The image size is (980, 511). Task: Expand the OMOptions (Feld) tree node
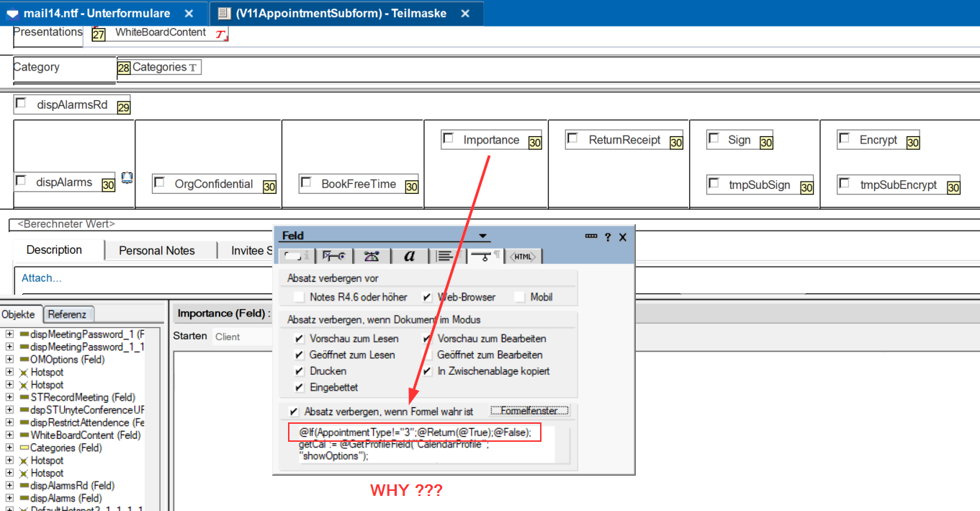point(9,360)
